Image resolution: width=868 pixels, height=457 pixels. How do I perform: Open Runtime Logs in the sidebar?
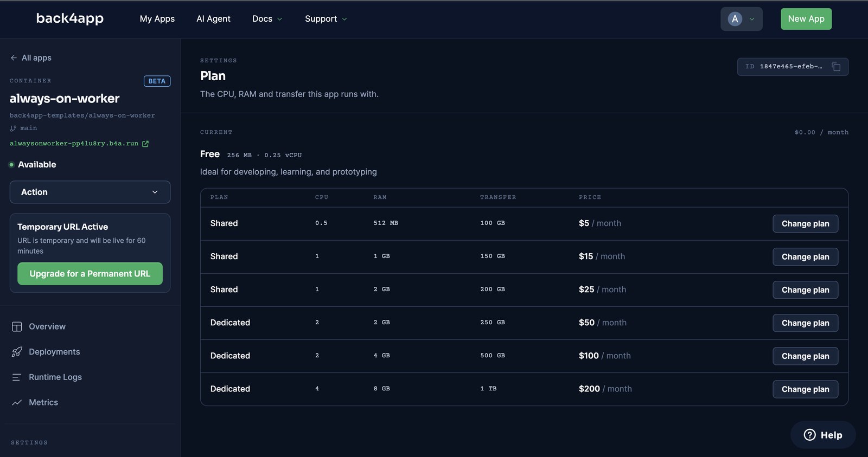tap(55, 377)
